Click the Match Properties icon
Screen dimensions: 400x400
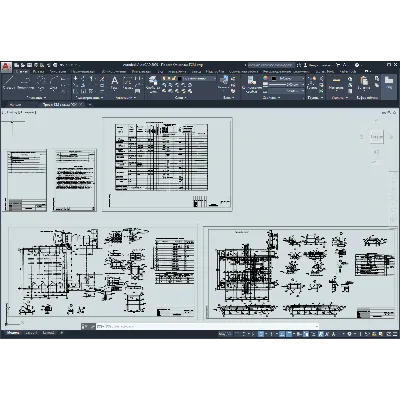click(x=251, y=83)
